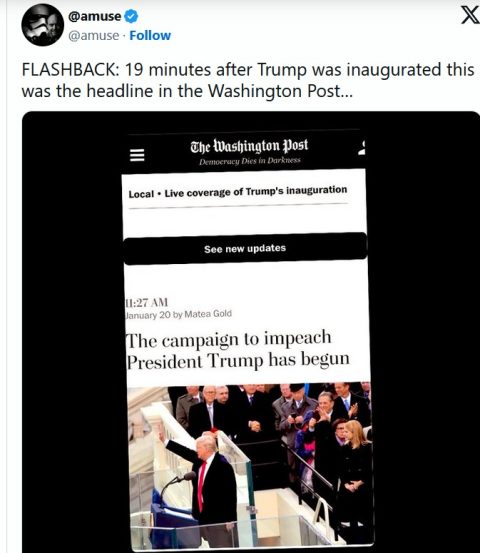Click the Washington Post user account icon
The width and height of the screenshot is (480, 553).
(x=362, y=147)
